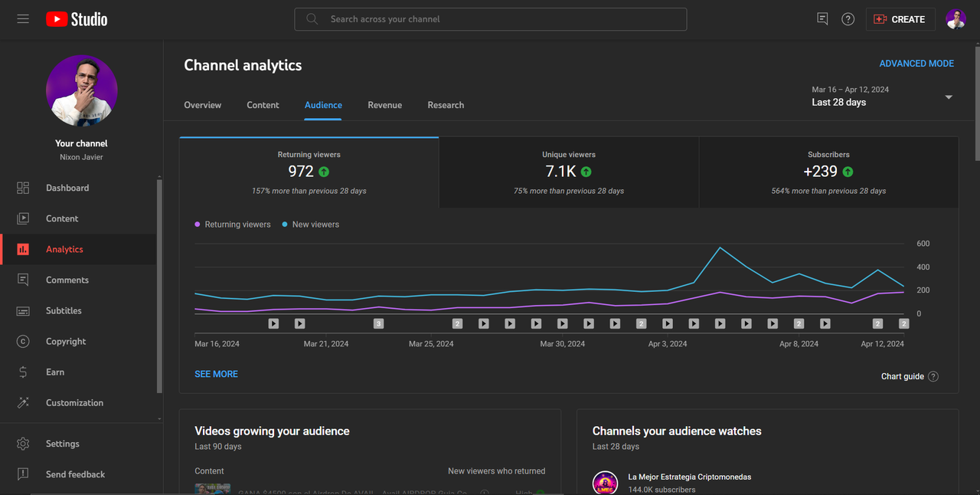Open the feedback message icon in header

tap(822, 19)
